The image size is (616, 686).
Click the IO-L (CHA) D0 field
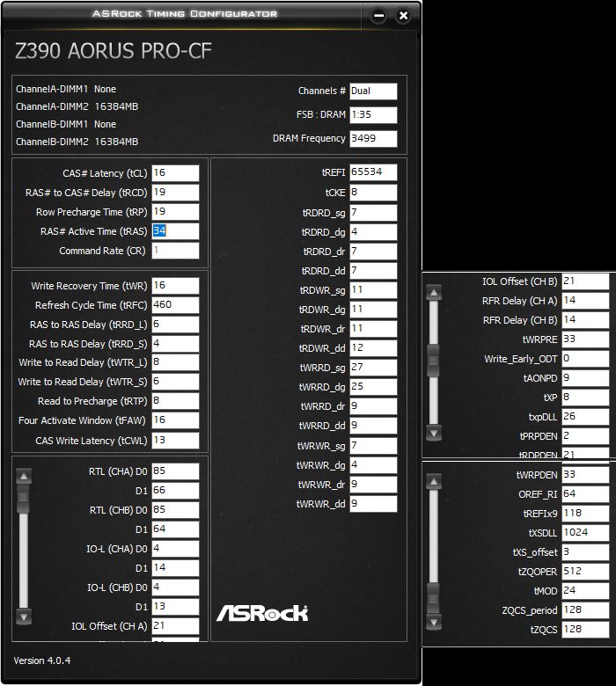pos(175,549)
